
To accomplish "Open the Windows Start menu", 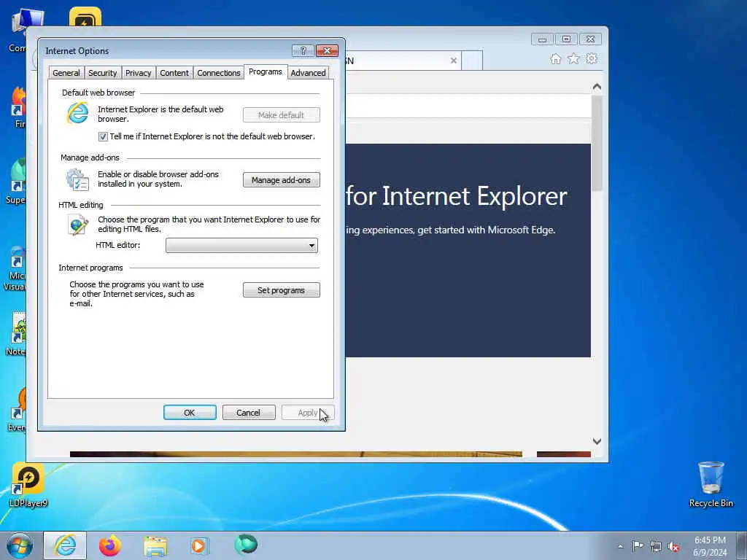I will 20,545.
